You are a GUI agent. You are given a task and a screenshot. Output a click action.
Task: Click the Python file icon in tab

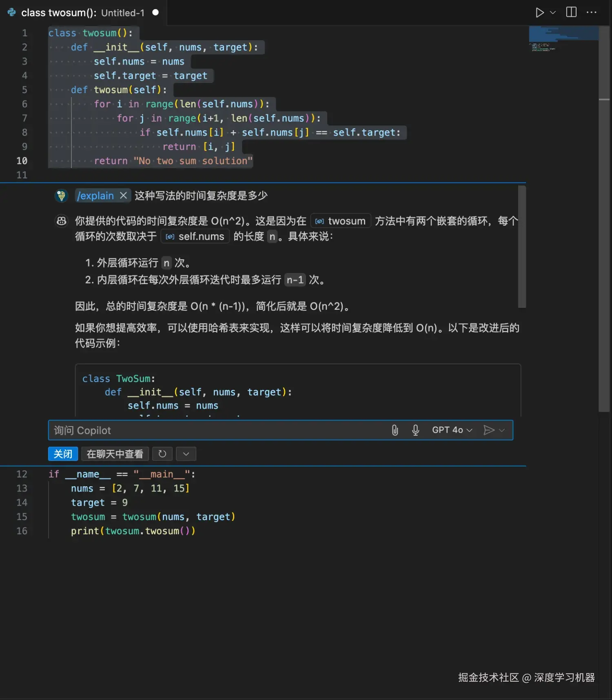point(12,12)
